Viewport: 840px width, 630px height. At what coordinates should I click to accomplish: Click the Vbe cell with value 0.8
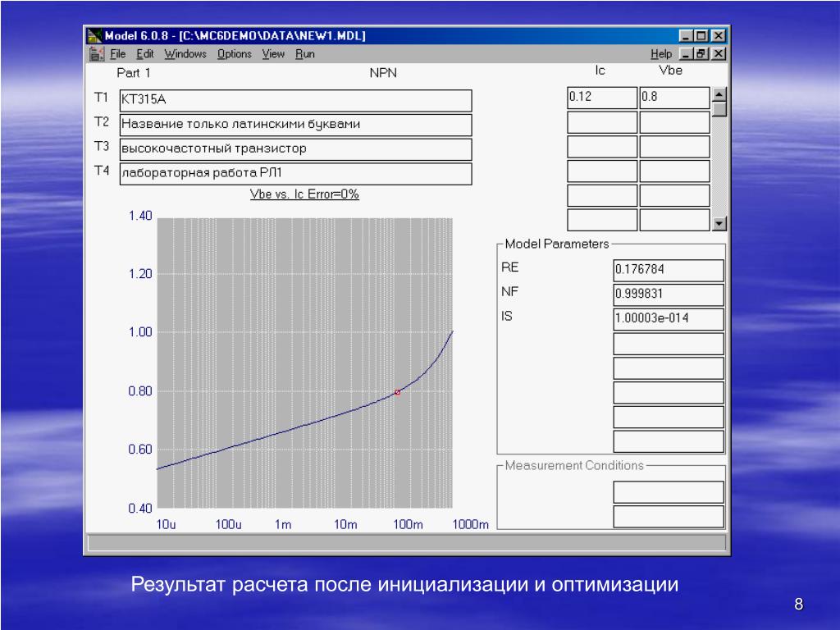pyautogui.click(x=674, y=98)
